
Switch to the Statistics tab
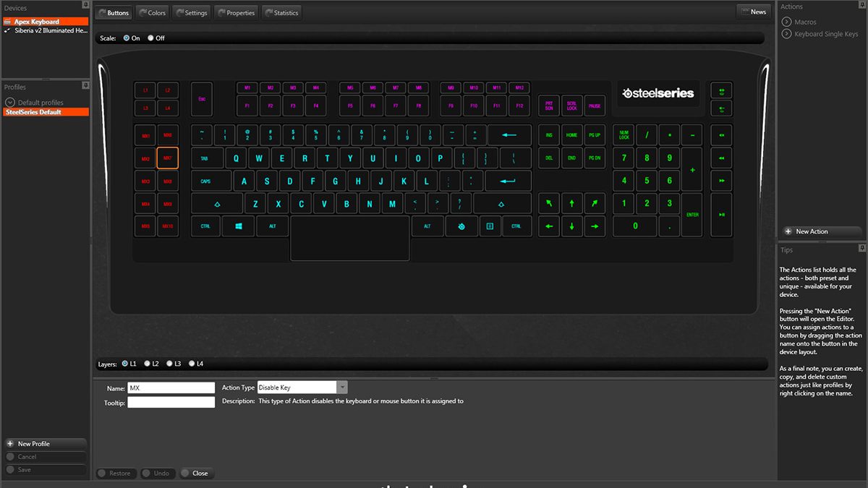point(281,12)
